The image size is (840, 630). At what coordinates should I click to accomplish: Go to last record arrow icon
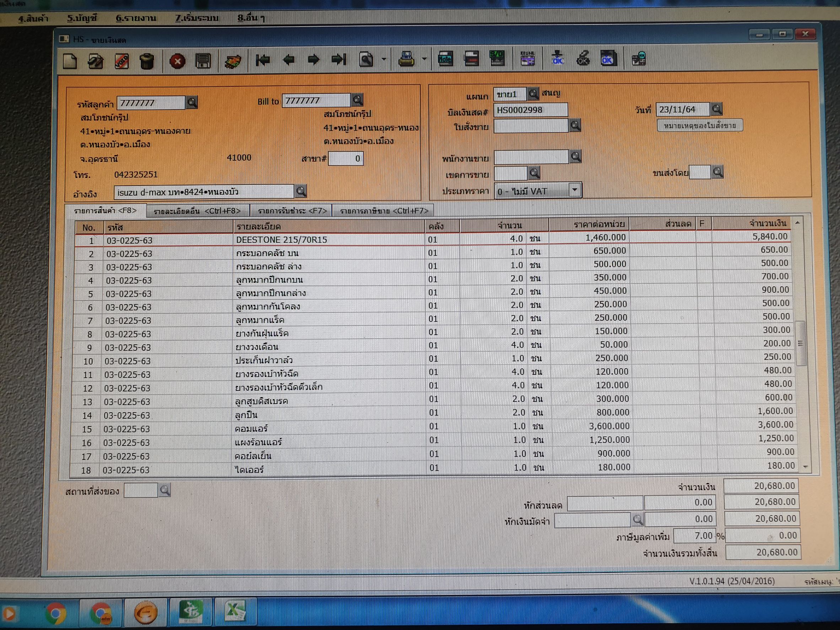tap(339, 60)
